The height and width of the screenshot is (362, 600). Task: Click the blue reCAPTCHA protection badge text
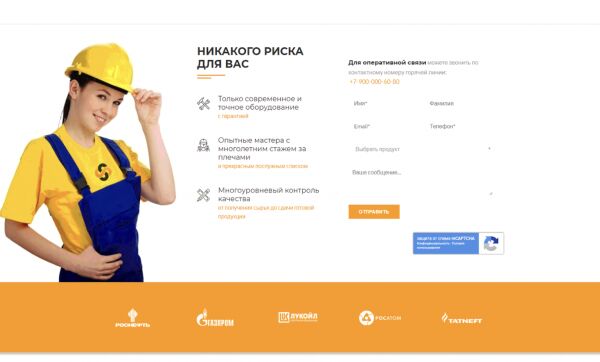(446, 243)
